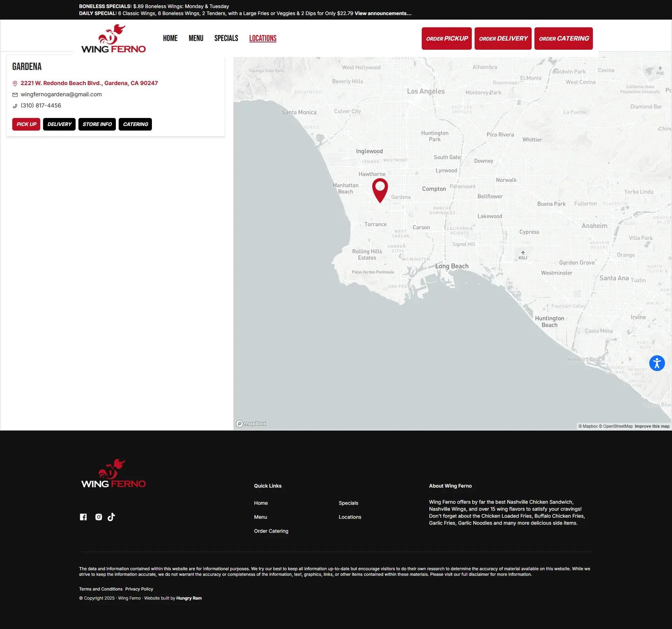Screen dimensions: 672x629
Task: Click phone icon next to number
Action: [x=15, y=106]
